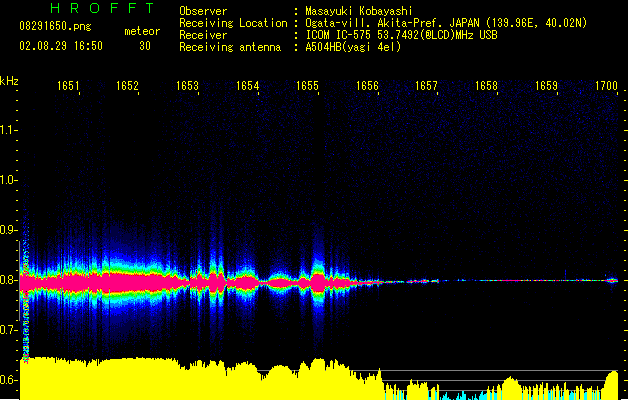629x400 pixels.
Task: Click the 1656 time marker
Action: tap(367, 86)
